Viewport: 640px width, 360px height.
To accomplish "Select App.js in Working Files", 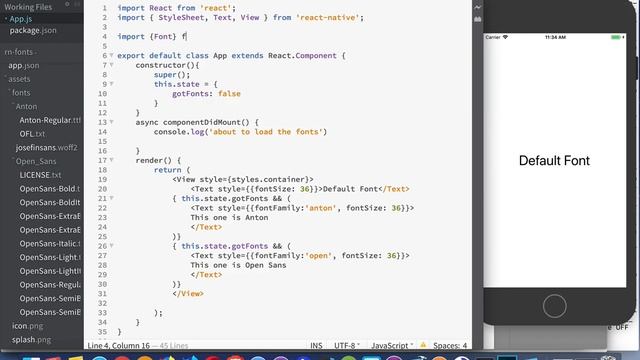I will click(x=20, y=19).
